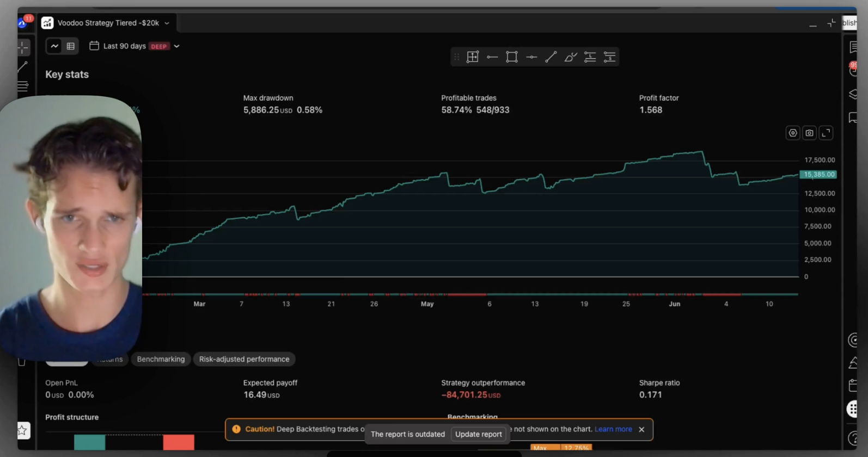Click Sharpe ratio value 0.171
Screen dimensions: 868x457
point(650,394)
